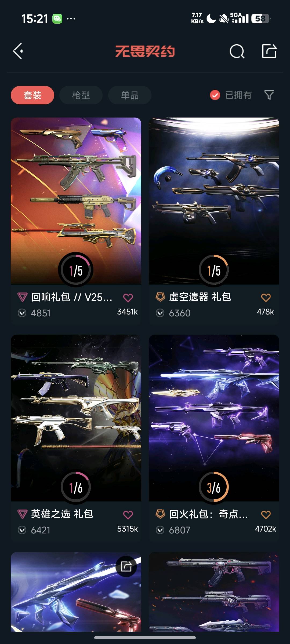Open the filter funnel icon
This screenshot has width=290, height=644.
tap(269, 95)
